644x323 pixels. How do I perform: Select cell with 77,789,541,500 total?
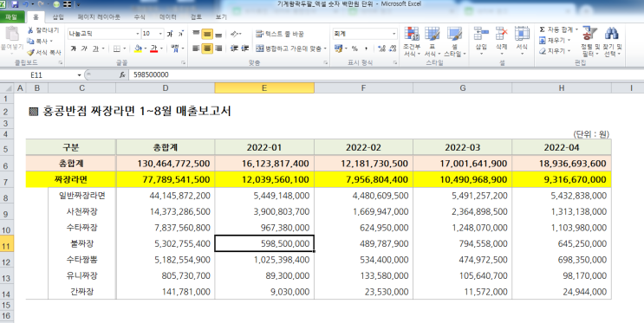[165, 179]
